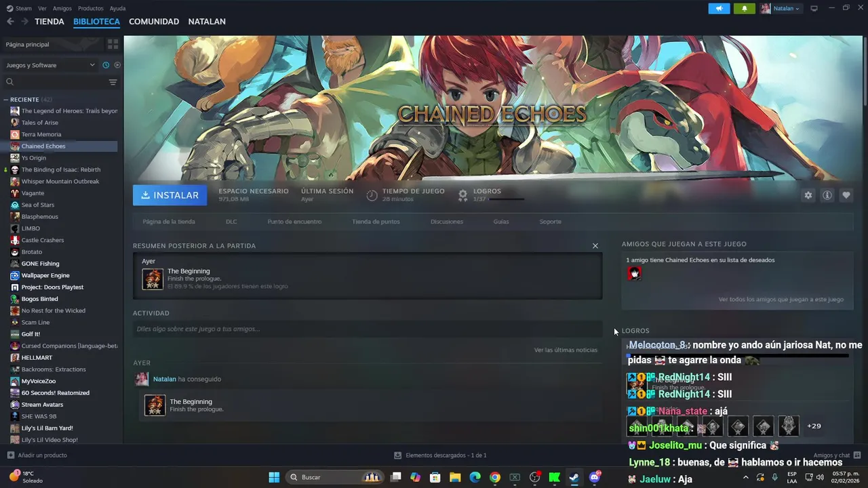Open Ver todos los amigos que juegan link
This screenshot has height=488, width=868.
781,299
